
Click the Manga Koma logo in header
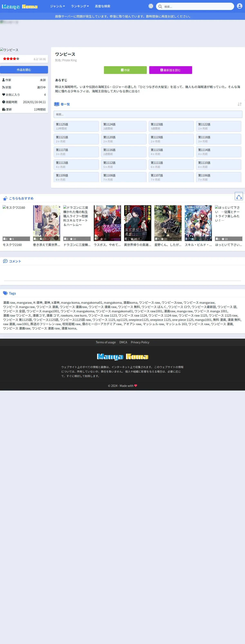pos(20,7)
